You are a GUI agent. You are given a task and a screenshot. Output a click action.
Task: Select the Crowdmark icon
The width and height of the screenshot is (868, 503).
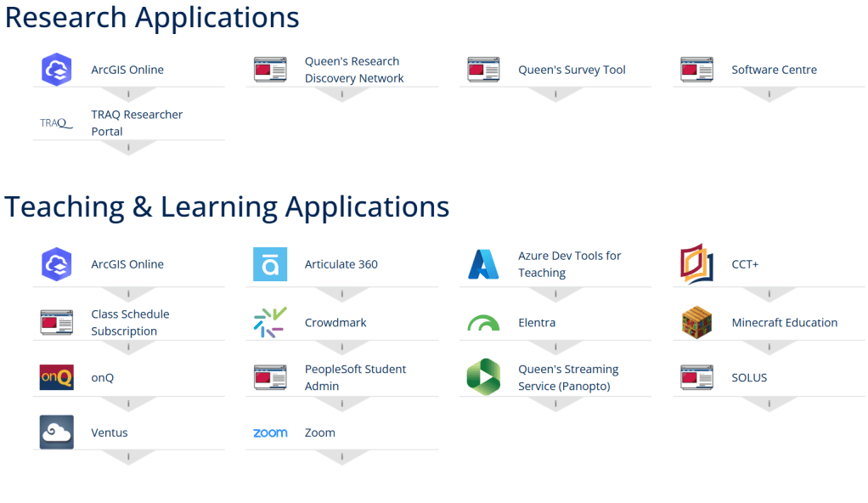270,323
